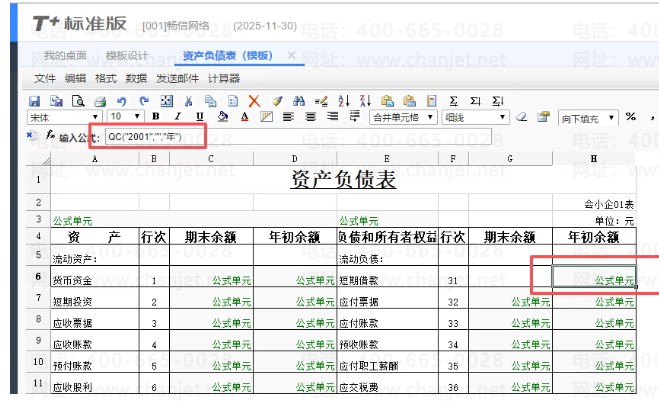Click the calculator sheet icon

pos(431,101)
